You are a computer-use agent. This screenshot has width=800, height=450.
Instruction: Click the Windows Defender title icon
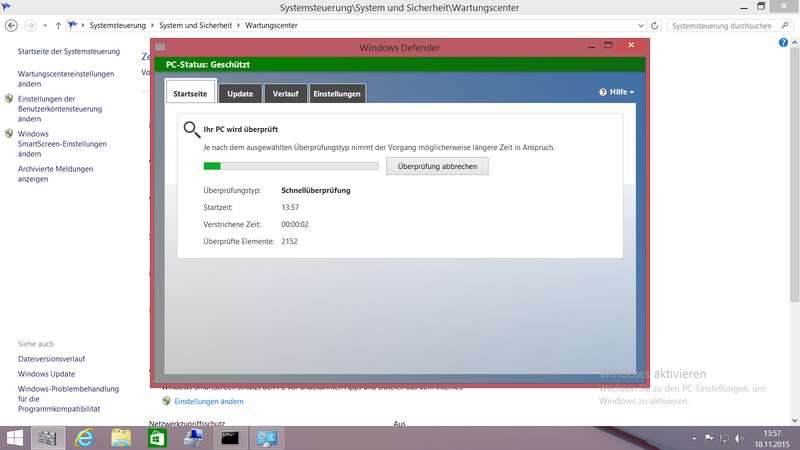160,46
